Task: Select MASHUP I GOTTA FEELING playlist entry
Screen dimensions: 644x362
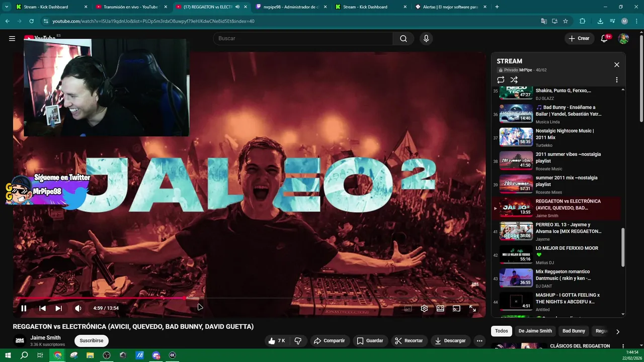Action: 556,302
